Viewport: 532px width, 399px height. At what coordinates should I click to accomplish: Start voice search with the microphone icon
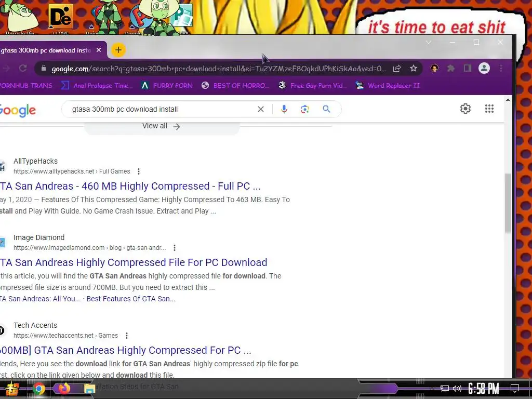coord(284,109)
